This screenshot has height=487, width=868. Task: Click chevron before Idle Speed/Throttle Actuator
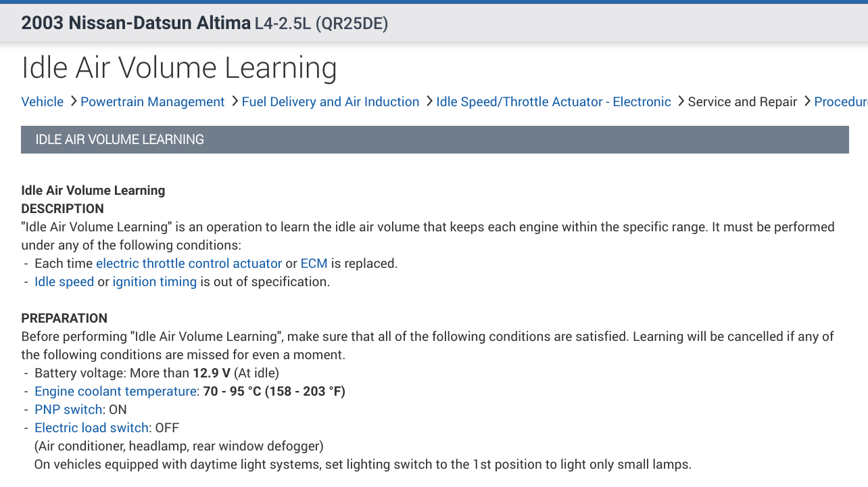click(429, 101)
